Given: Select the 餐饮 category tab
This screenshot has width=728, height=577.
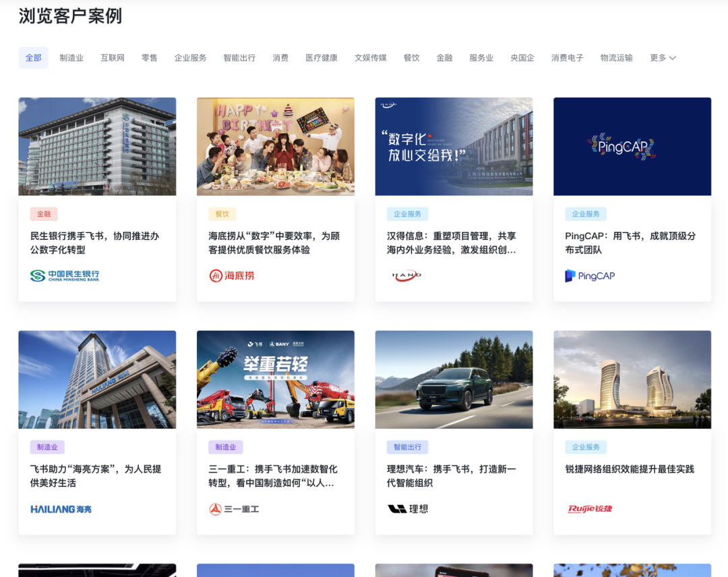Looking at the screenshot, I should click(x=411, y=58).
